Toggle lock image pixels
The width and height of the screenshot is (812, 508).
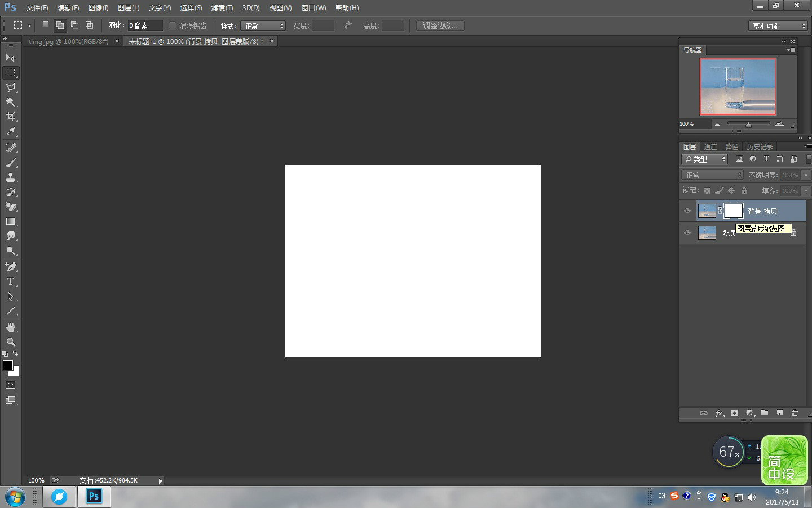[720, 191]
